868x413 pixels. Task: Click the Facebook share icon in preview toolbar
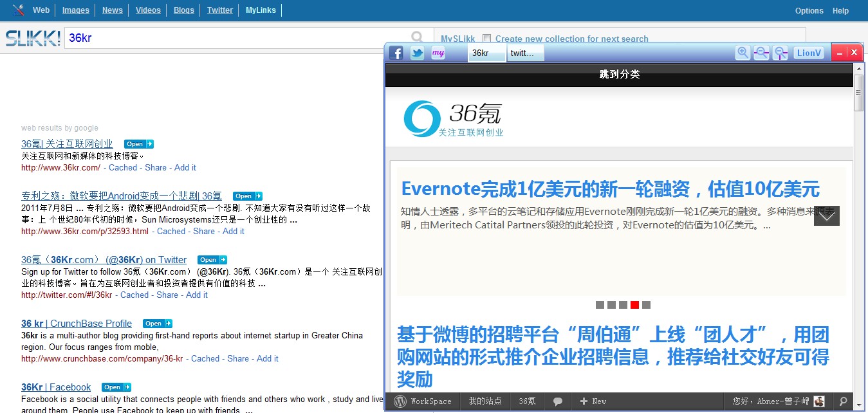click(x=396, y=53)
